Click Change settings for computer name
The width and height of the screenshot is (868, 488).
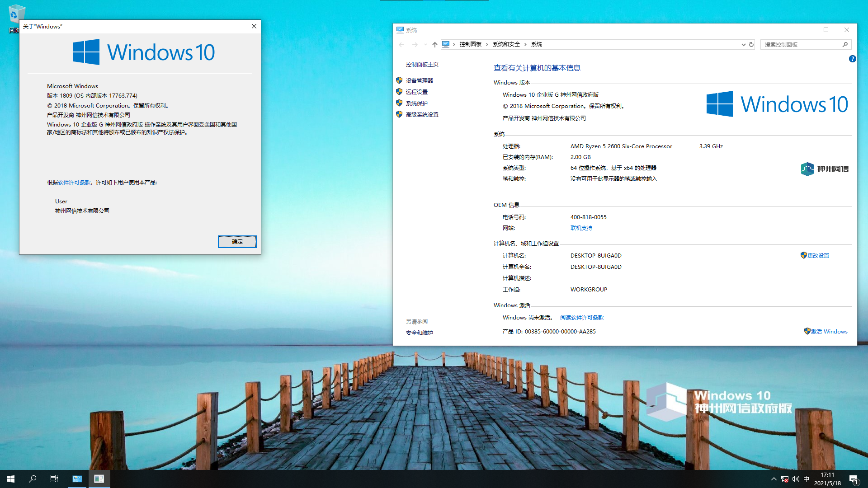(818, 255)
